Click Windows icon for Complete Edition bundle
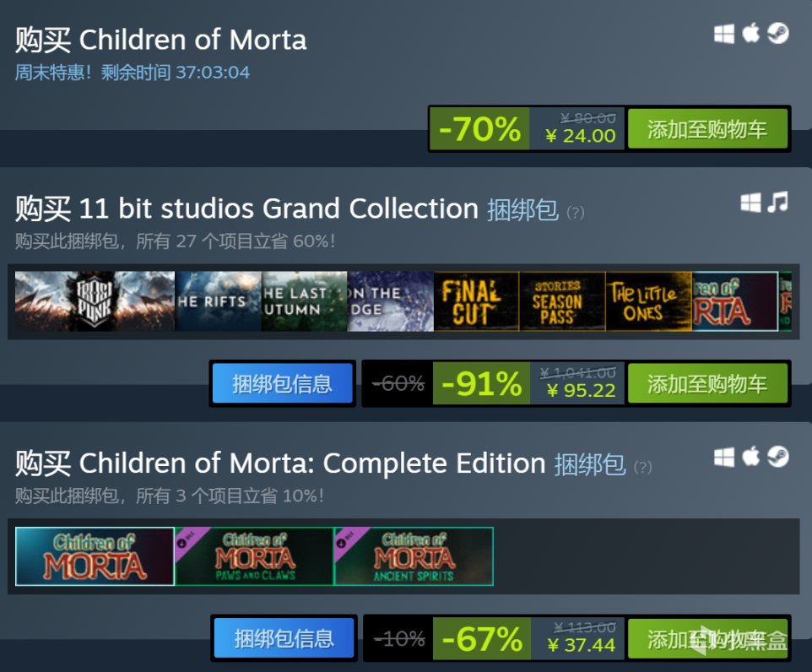Viewport: 812px width, 672px height. pyautogui.click(x=724, y=458)
